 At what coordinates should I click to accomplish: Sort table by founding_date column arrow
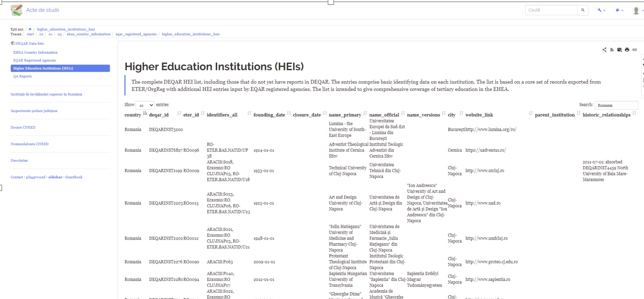point(289,113)
